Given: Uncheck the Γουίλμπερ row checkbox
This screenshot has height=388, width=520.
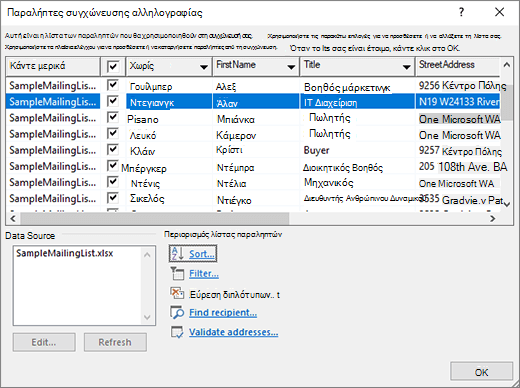Looking at the screenshot, I should tap(113, 85).
